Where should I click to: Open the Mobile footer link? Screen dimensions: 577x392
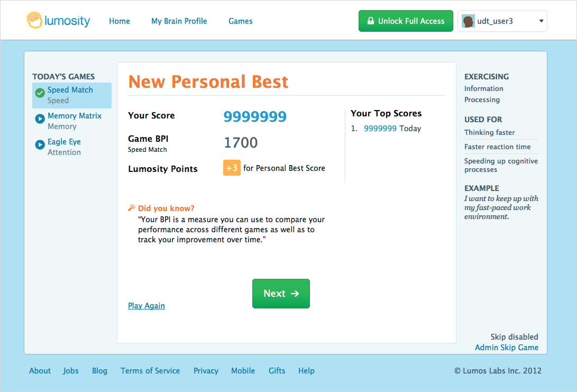pyautogui.click(x=243, y=371)
